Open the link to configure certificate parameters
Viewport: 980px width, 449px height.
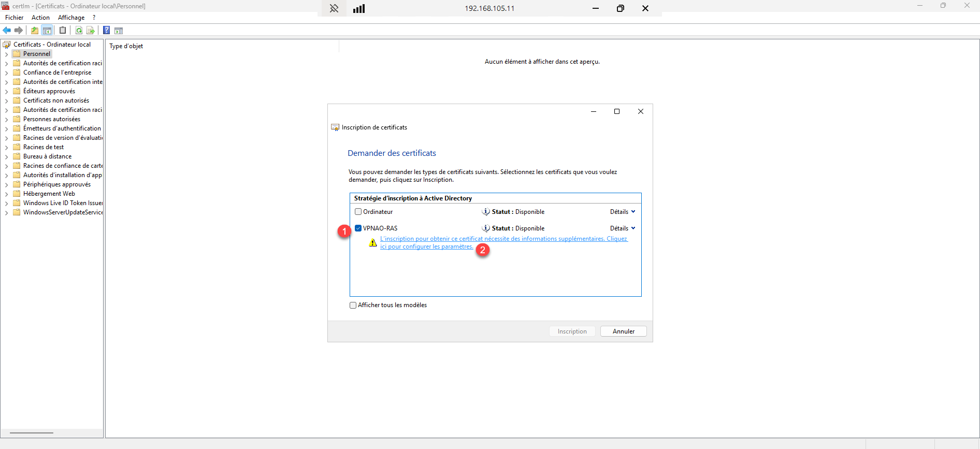(x=503, y=239)
